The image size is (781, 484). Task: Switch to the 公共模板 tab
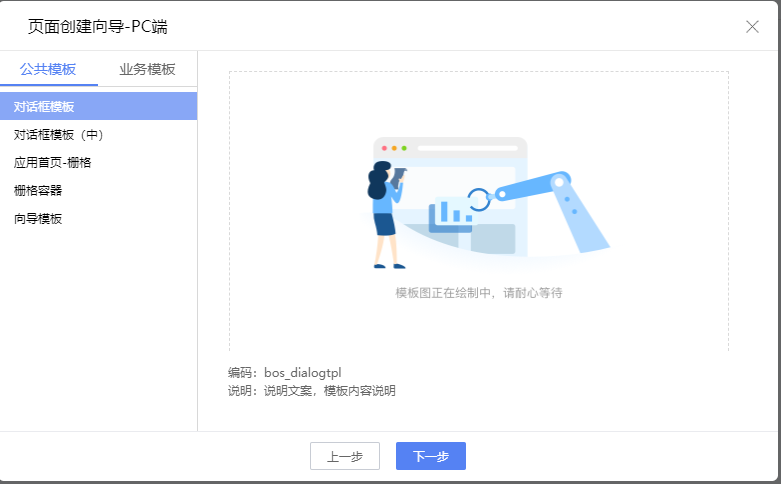click(x=48, y=69)
